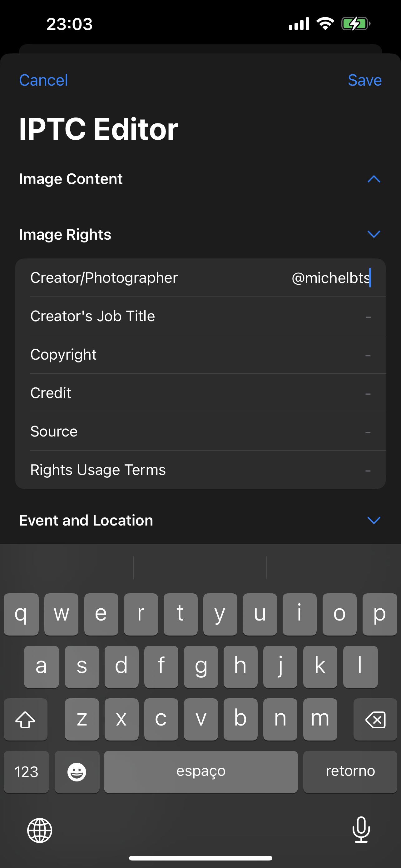Tap the Wi-Fi status icon
The height and width of the screenshot is (868, 401).
click(x=325, y=24)
